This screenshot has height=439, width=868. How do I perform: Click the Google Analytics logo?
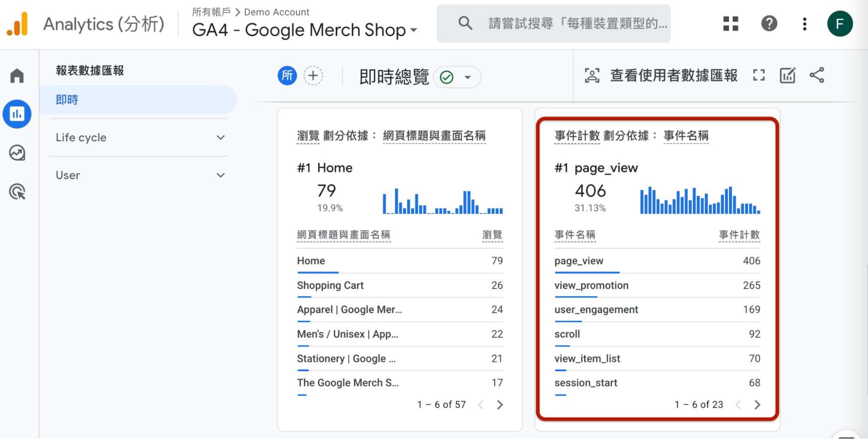click(x=17, y=24)
